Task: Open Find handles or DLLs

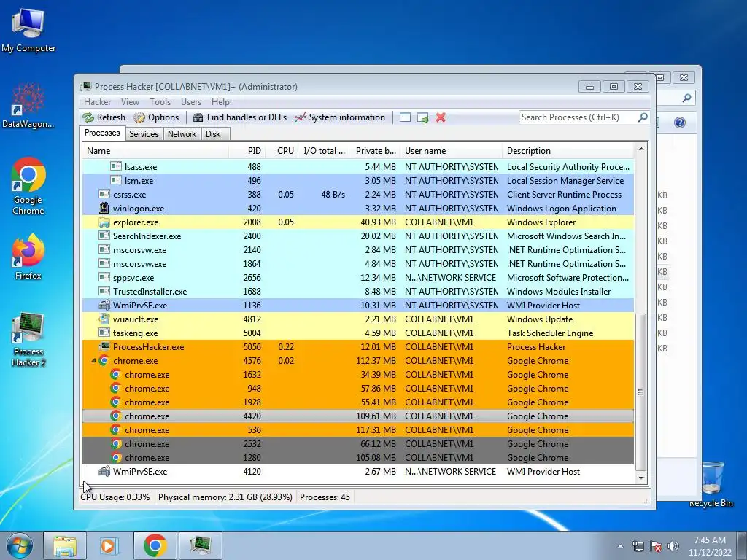Action: click(x=239, y=117)
